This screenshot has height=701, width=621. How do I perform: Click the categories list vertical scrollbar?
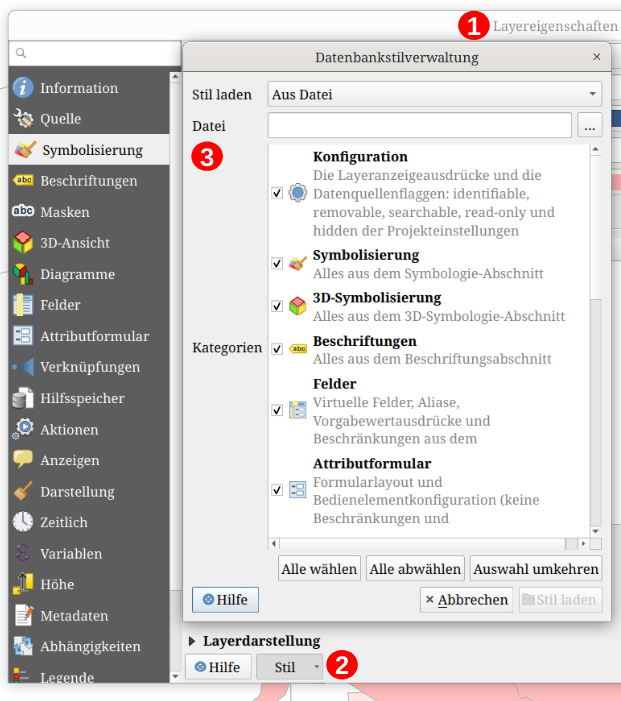(x=596, y=340)
